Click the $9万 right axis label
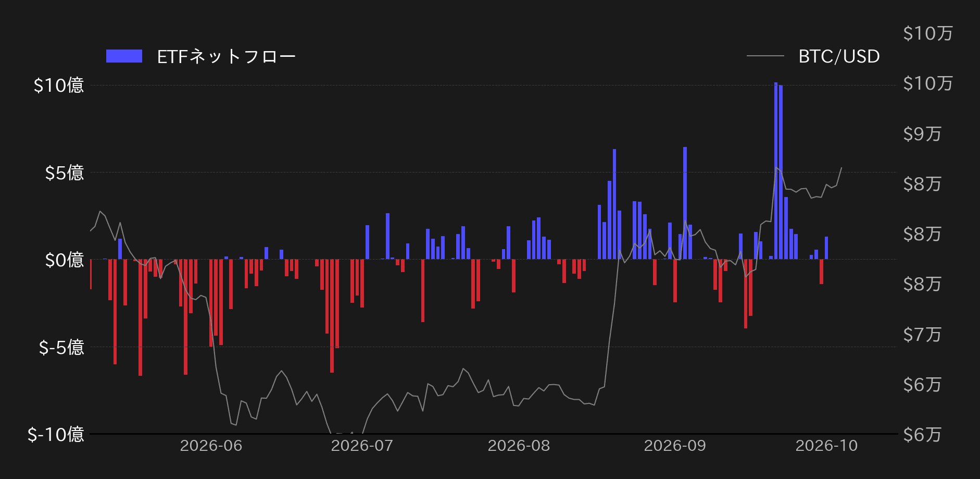Viewport: 980px width, 479px height. click(922, 134)
